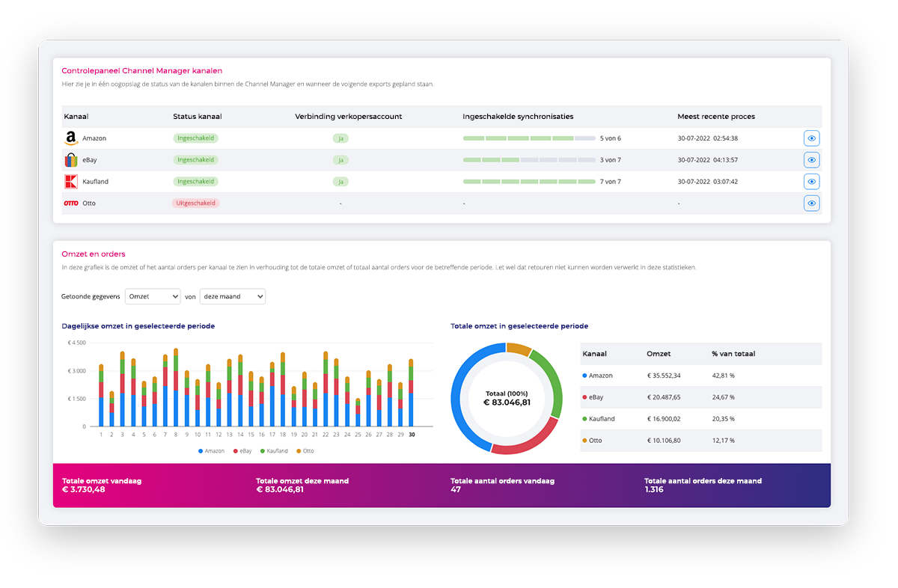Click the 'Totale omzet deze maand' summary value
Image resolution: width=898 pixels, height=588 pixels.
click(x=280, y=489)
